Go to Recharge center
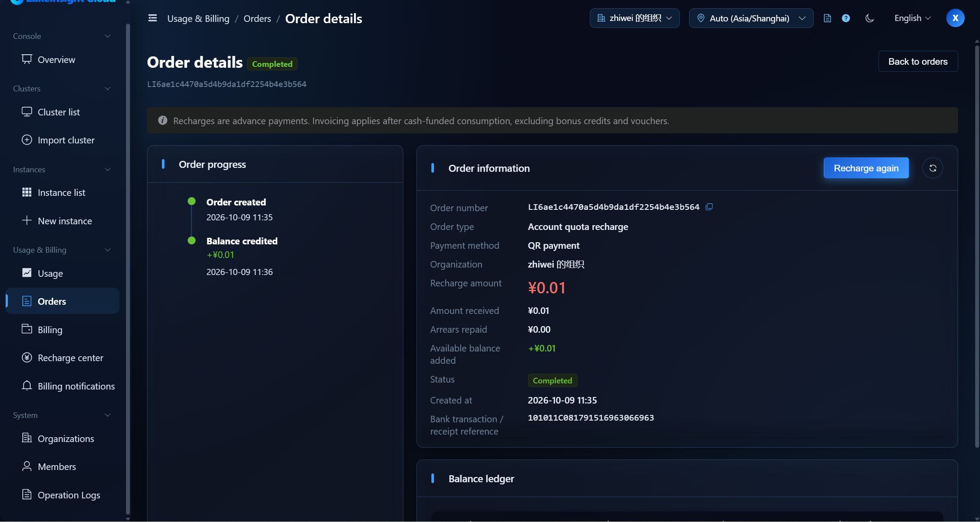The height and width of the screenshot is (522, 980). [62, 358]
